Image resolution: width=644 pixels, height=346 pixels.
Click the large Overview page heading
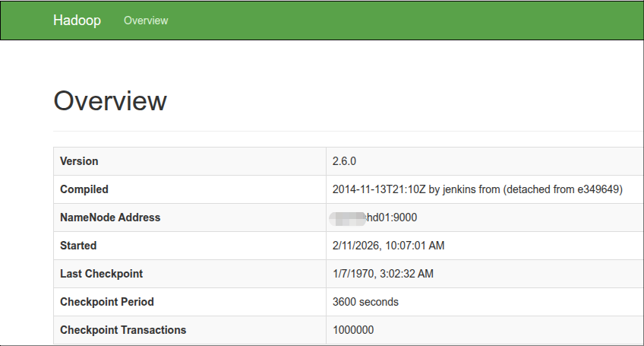110,101
